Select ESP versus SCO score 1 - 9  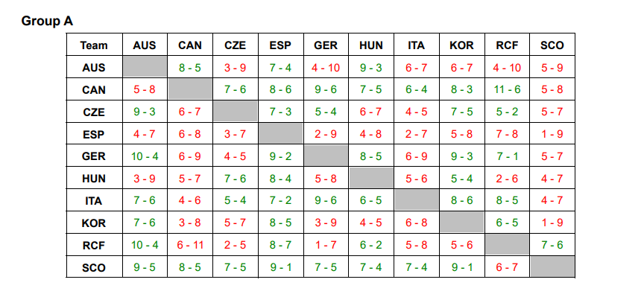pyautogui.click(x=552, y=134)
